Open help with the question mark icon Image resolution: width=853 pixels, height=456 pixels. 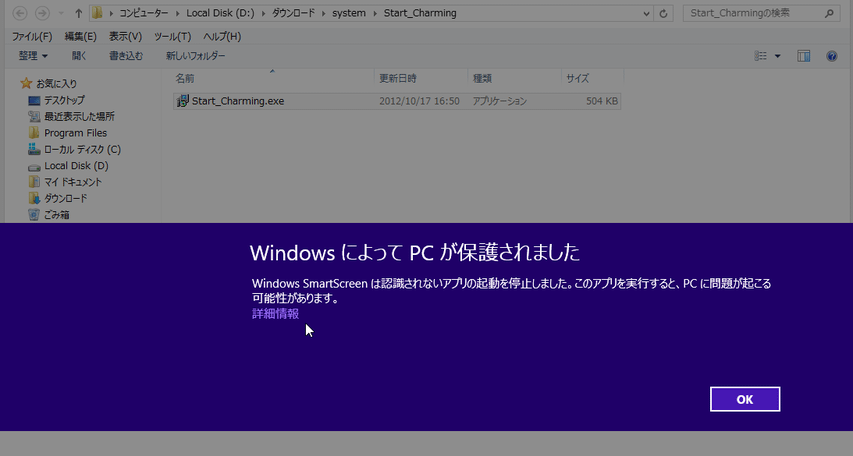pyautogui.click(x=831, y=56)
